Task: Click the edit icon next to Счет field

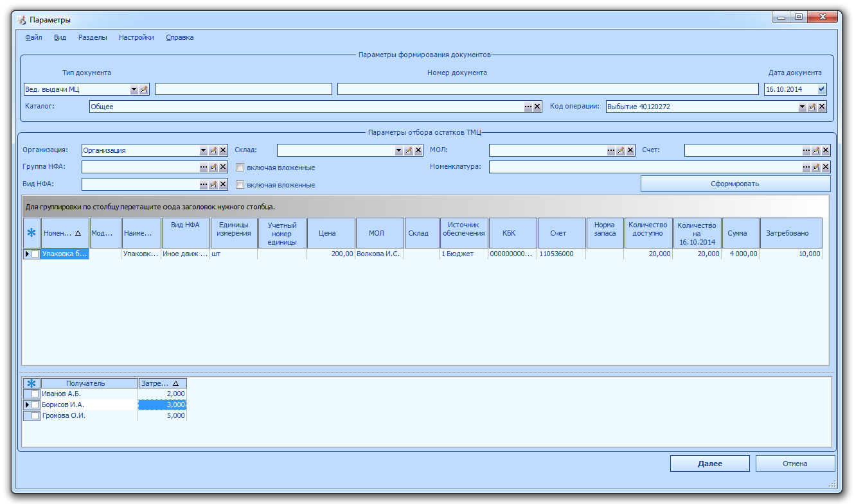Action: 816,150
